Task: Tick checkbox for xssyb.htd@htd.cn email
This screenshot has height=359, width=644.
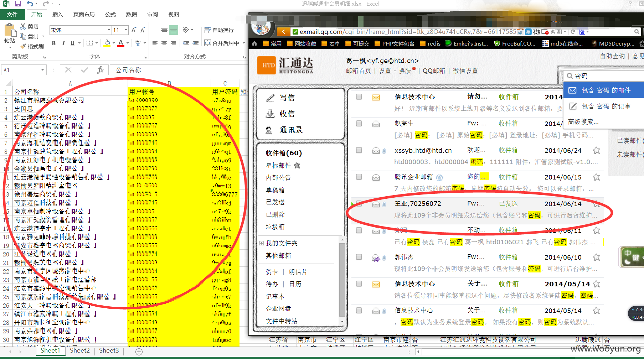Action: [x=359, y=150]
